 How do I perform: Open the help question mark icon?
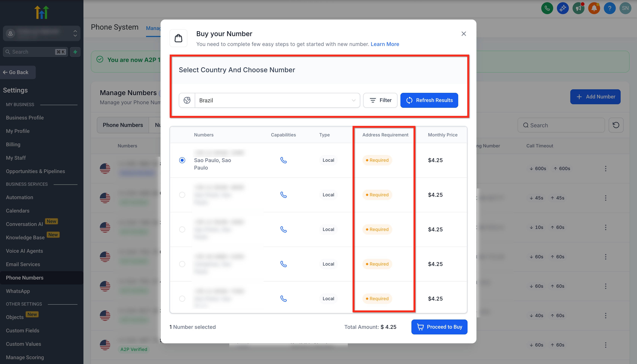[609, 8]
